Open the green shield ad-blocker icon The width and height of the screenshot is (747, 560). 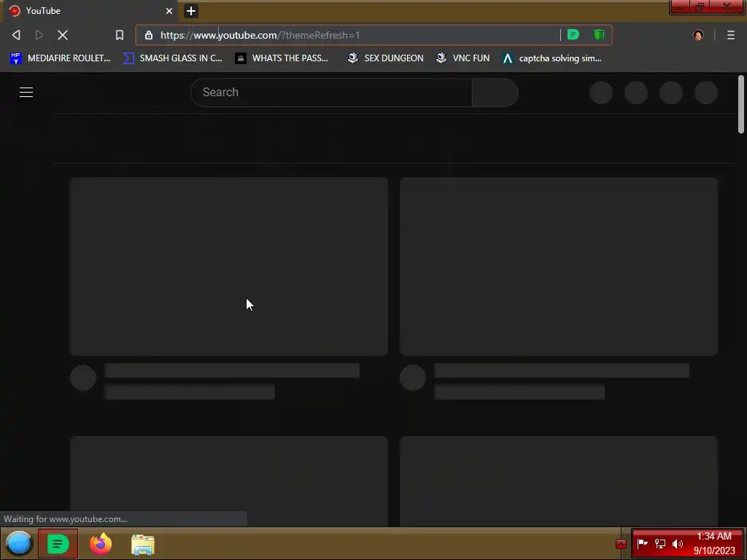coord(599,35)
